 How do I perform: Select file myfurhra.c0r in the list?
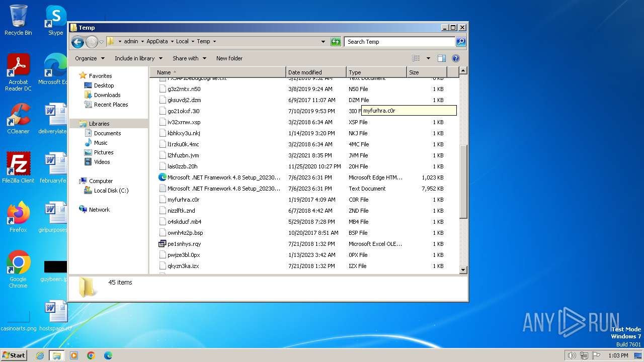(x=183, y=200)
